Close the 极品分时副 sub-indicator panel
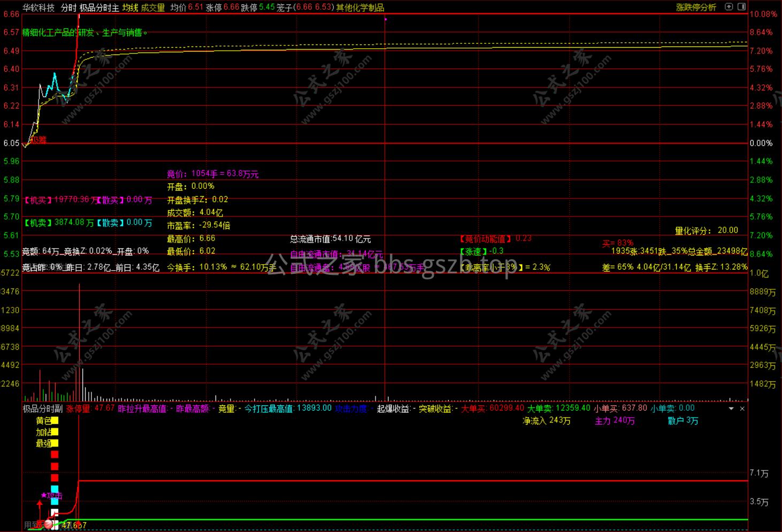782x532 pixels. point(742,408)
